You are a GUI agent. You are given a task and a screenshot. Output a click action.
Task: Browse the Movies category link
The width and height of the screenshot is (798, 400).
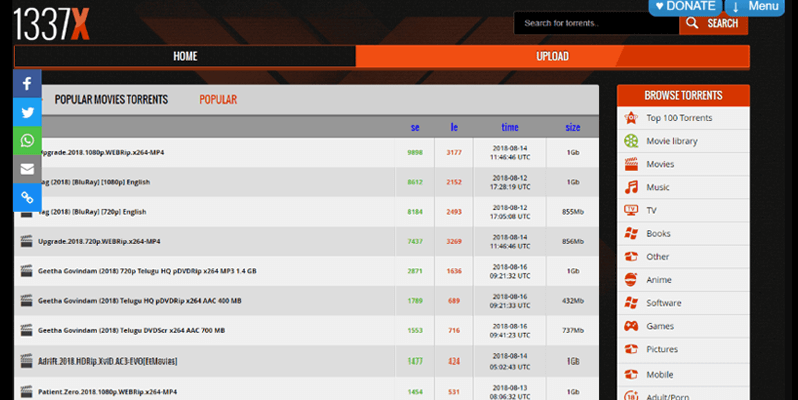[660, 164]
